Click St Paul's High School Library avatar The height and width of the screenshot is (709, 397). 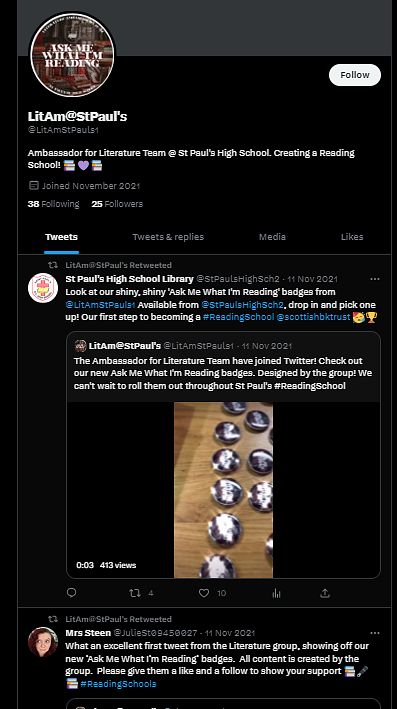click(x=43, y=288)
